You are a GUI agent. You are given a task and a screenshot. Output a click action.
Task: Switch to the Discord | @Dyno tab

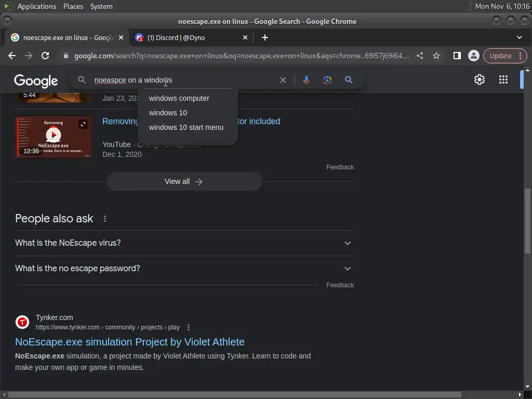[x=192, y=37]
